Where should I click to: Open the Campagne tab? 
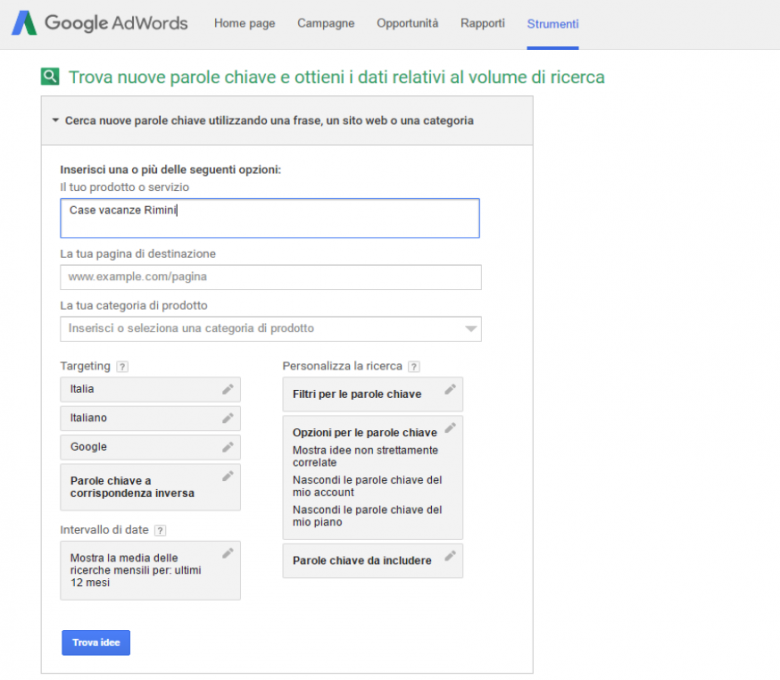point(326,23)
